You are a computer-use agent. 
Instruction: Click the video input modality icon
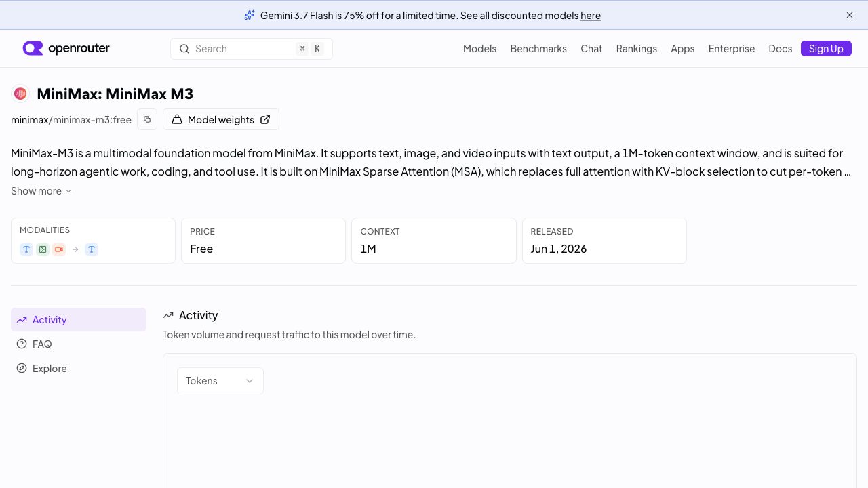[59, 249]
